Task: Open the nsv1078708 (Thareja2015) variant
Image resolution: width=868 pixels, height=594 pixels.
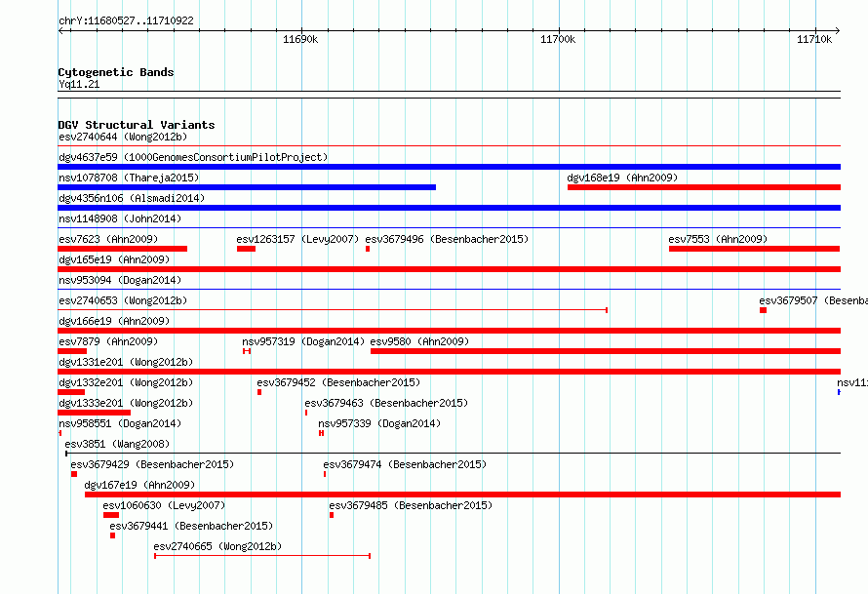Action: coord(129,178)
